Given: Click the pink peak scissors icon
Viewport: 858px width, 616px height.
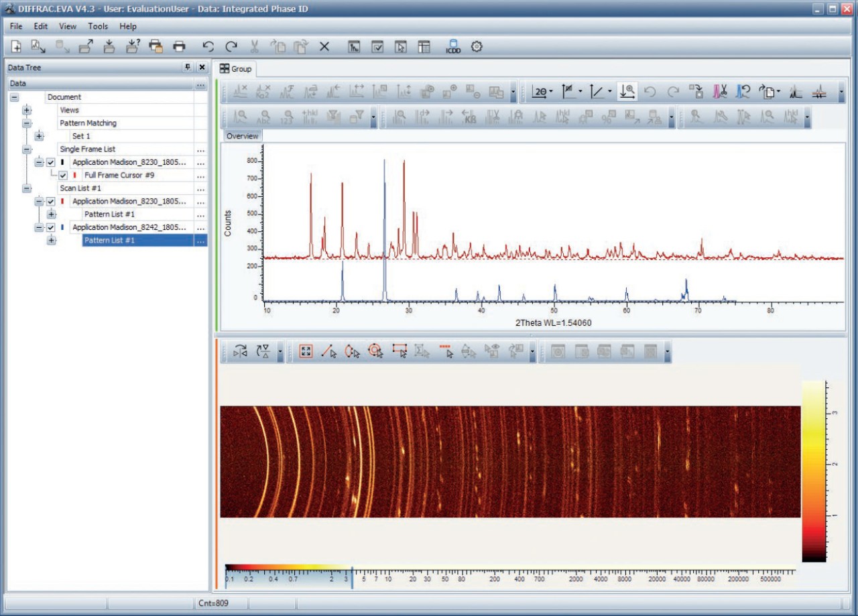Looking at the screenshot, I should point(720,92).
